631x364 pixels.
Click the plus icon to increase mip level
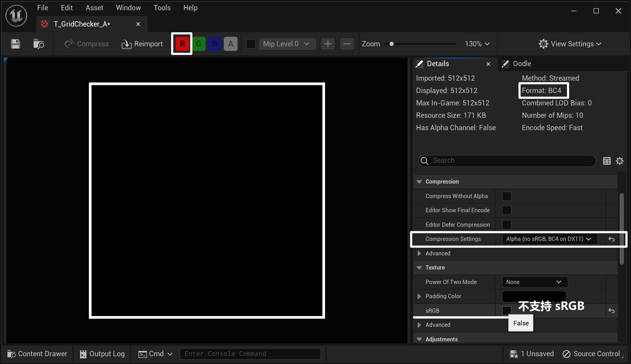328,44
